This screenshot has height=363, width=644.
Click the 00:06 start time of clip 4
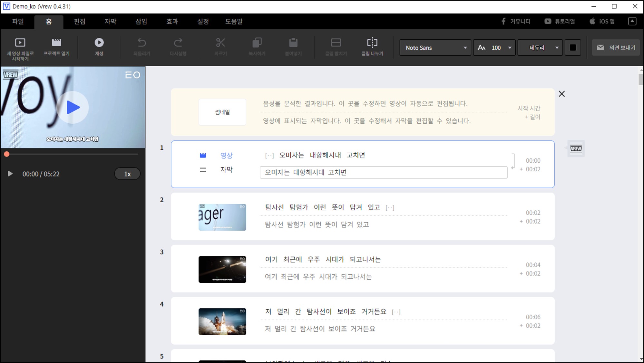click(x=533, y=317)
